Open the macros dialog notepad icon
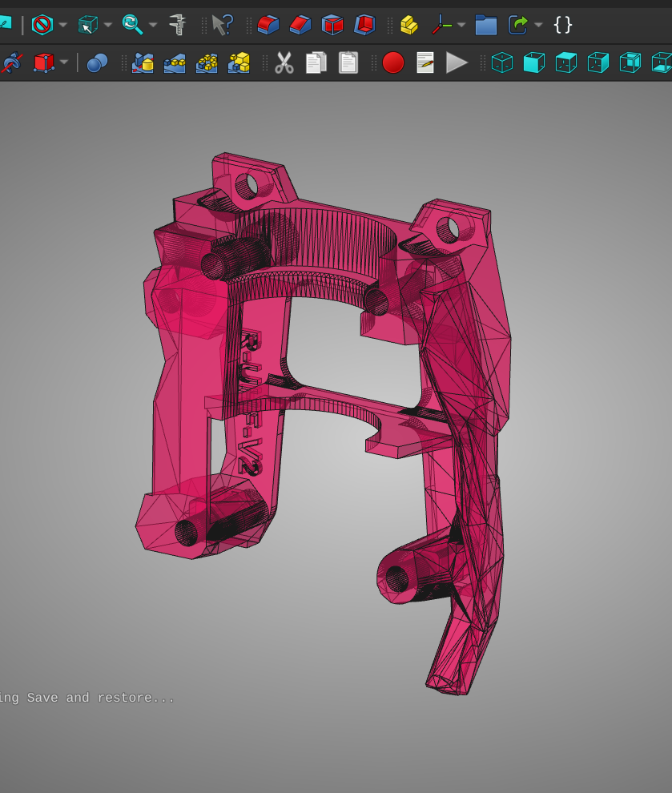Image resolution: width=672 pixels, height=793 pixels. (425, 62)
